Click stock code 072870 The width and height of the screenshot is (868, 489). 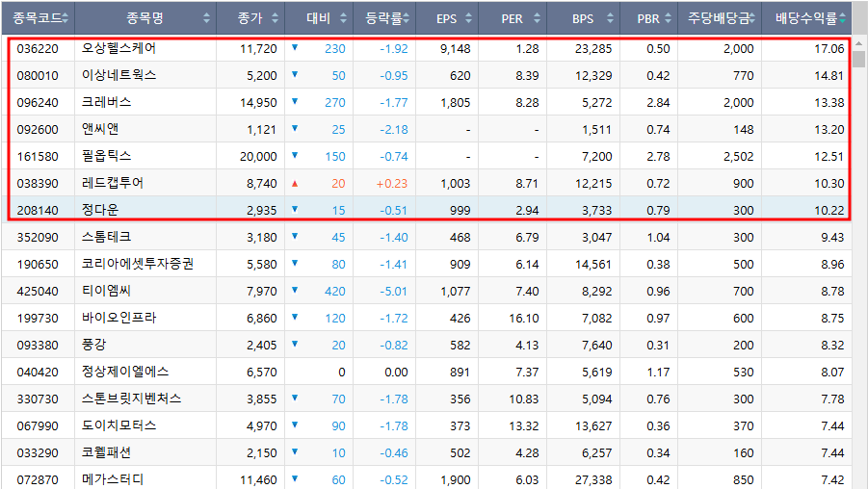38,479
